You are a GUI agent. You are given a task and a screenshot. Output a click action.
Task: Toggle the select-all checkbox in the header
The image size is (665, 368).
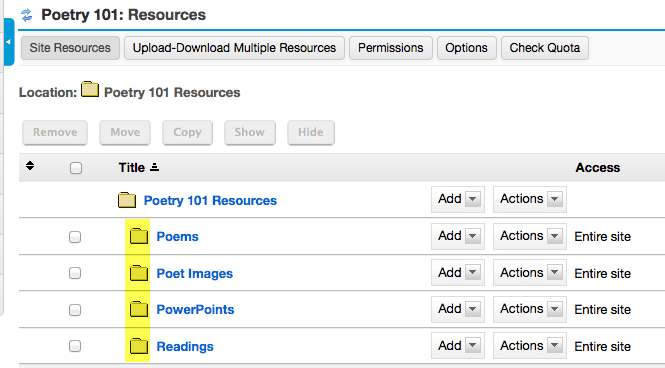(x=76, y=168)
